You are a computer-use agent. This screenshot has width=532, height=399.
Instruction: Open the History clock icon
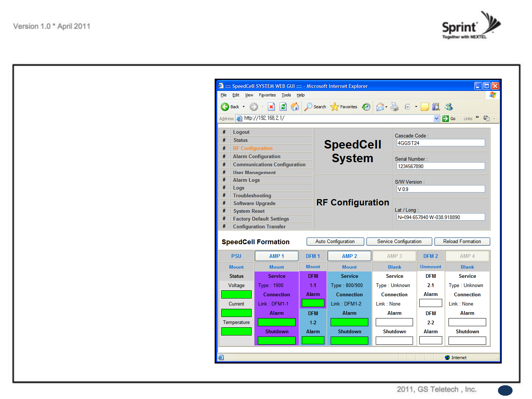tap(366, 107)
